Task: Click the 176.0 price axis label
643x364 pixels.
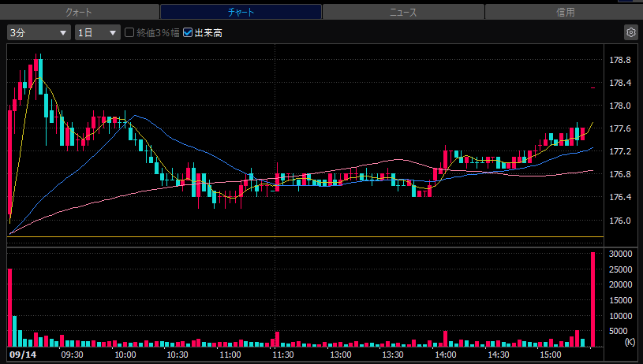Action: click(620, 221)
